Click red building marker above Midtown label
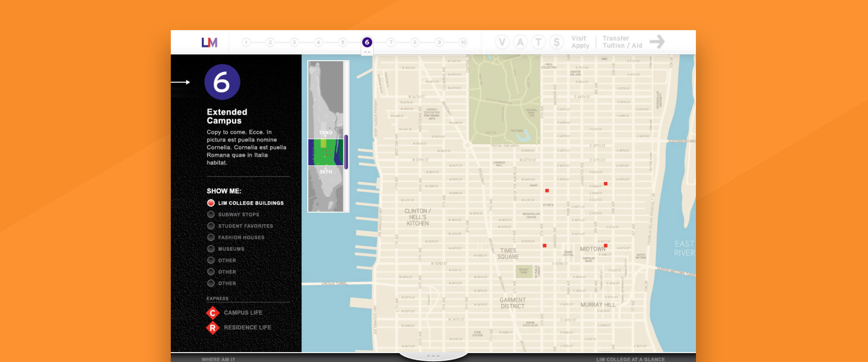868x362 pixels. coord(606,246)
